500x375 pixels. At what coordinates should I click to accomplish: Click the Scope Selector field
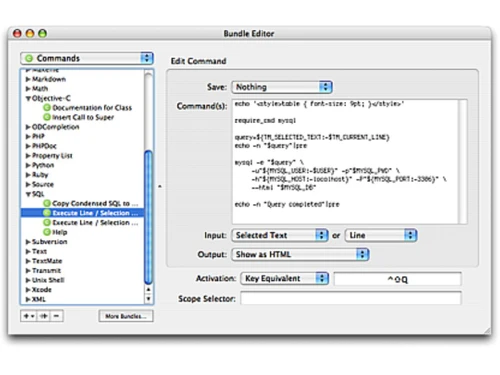[x=351, y=298]
